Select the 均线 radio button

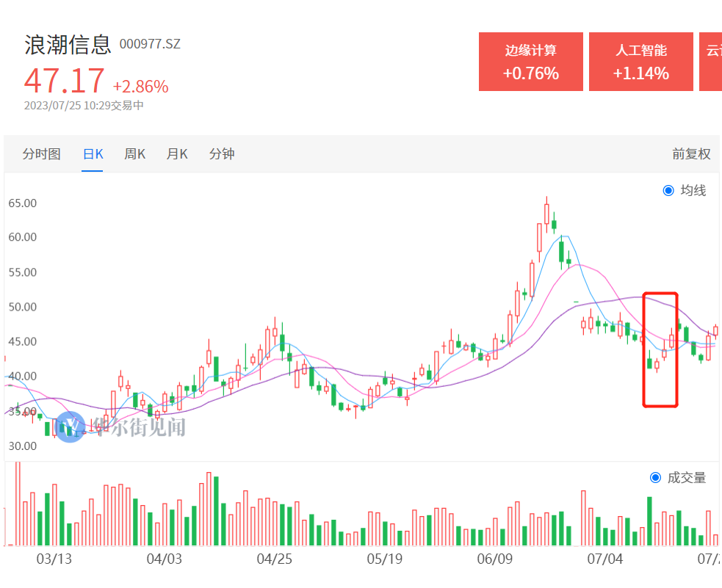[x=668, y=190]
